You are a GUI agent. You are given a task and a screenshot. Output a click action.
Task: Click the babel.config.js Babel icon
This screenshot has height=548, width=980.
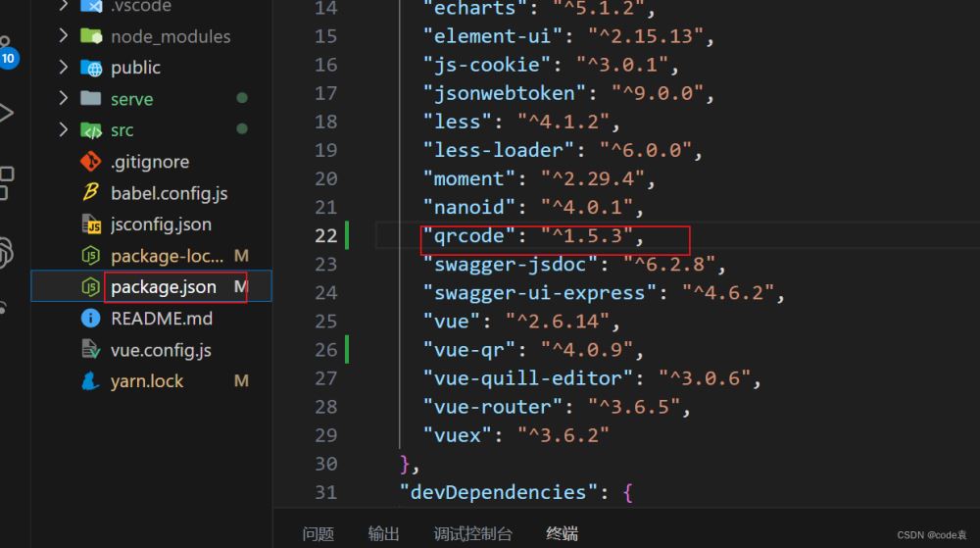(x=90, y=192)
